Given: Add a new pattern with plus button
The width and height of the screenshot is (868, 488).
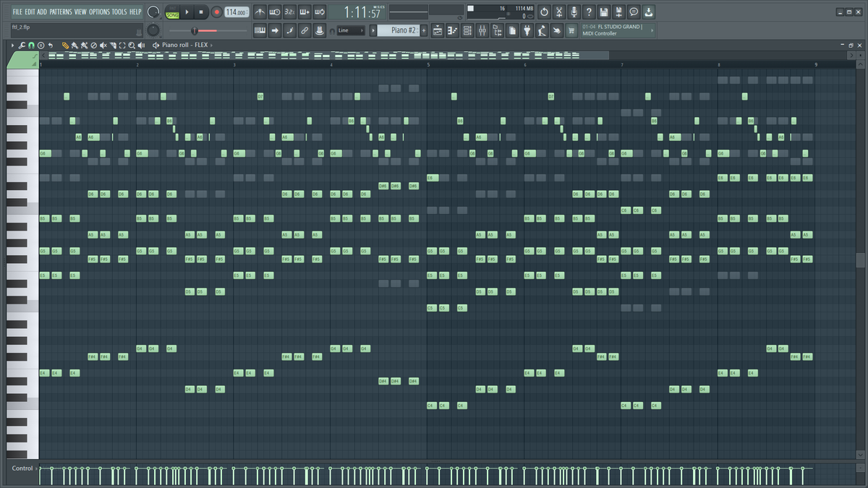Looking at the screenshot, I should [x=424, y=30].
